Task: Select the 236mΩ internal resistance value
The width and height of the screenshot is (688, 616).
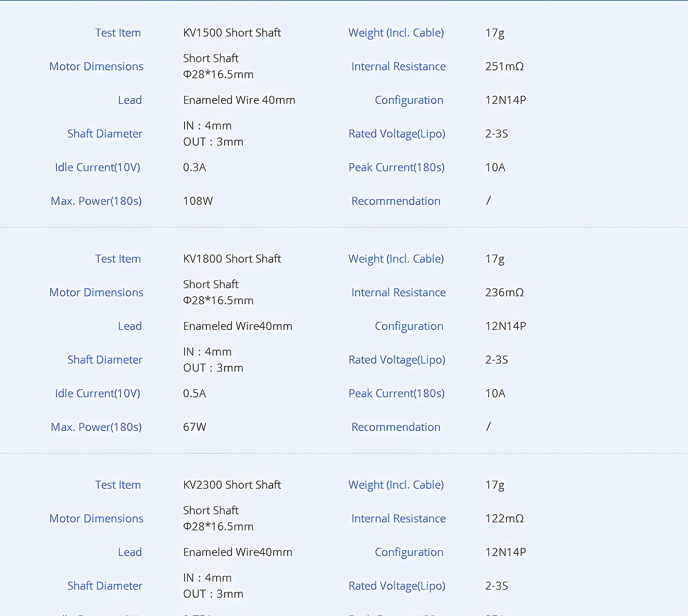Action: [x=504, y=293]
